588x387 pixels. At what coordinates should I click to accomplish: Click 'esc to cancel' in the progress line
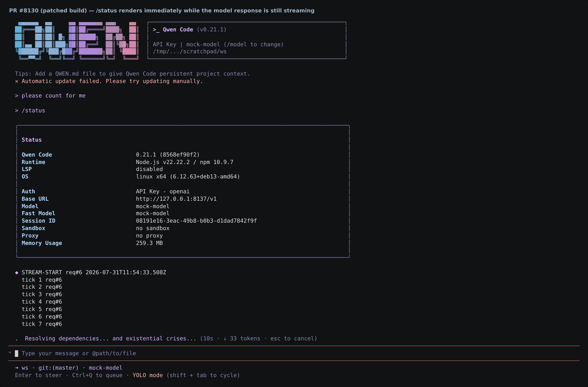[x=292, y=338]
